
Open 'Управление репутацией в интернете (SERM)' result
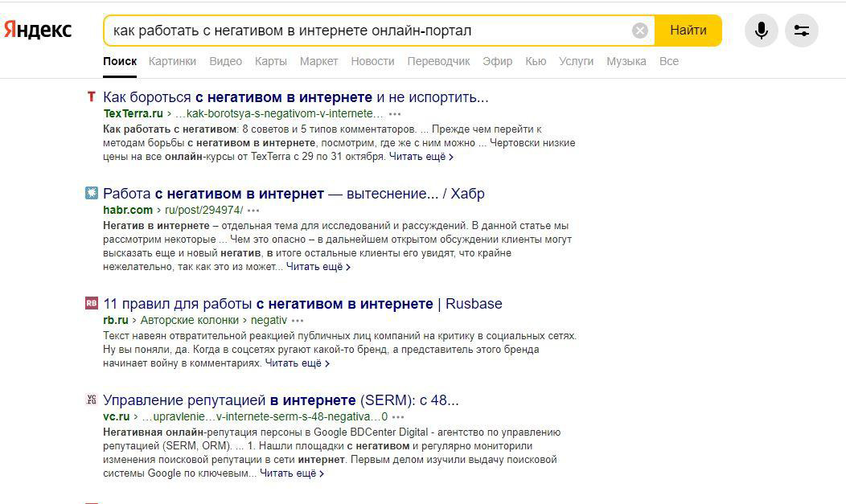[x=281, y=400]
